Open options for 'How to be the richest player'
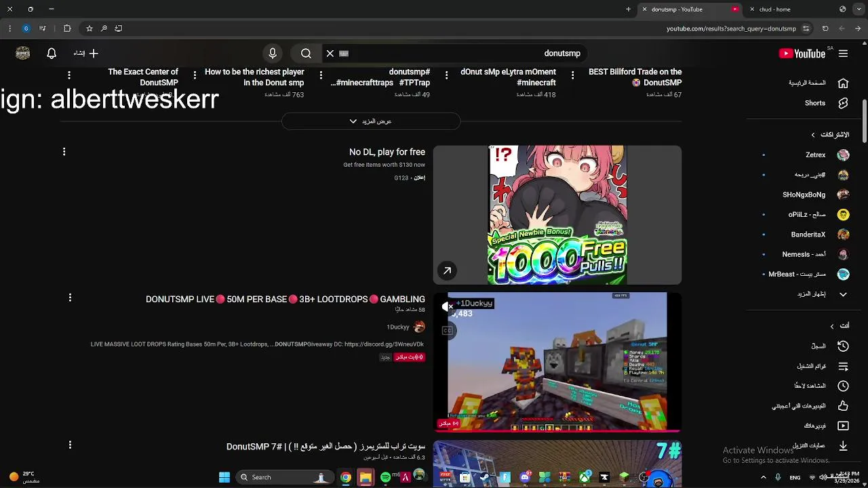868x488 pixels. coord(195,75)
